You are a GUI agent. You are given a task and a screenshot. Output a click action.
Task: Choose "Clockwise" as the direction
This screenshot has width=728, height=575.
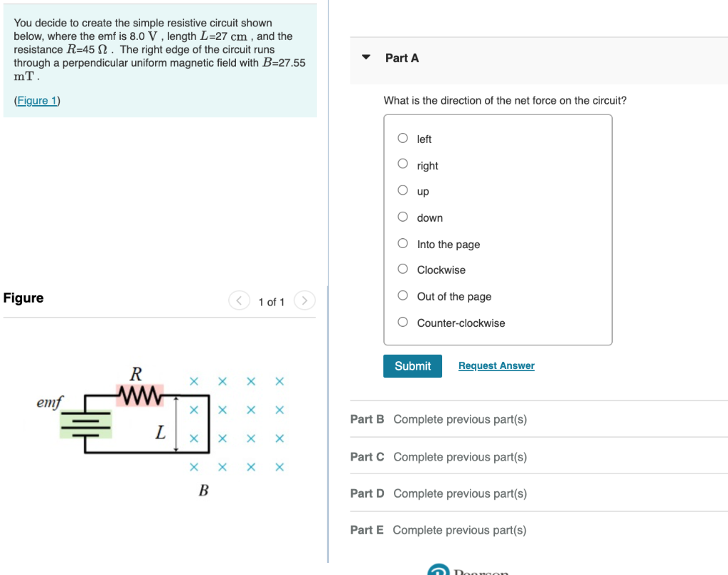[x=402, y=269]
